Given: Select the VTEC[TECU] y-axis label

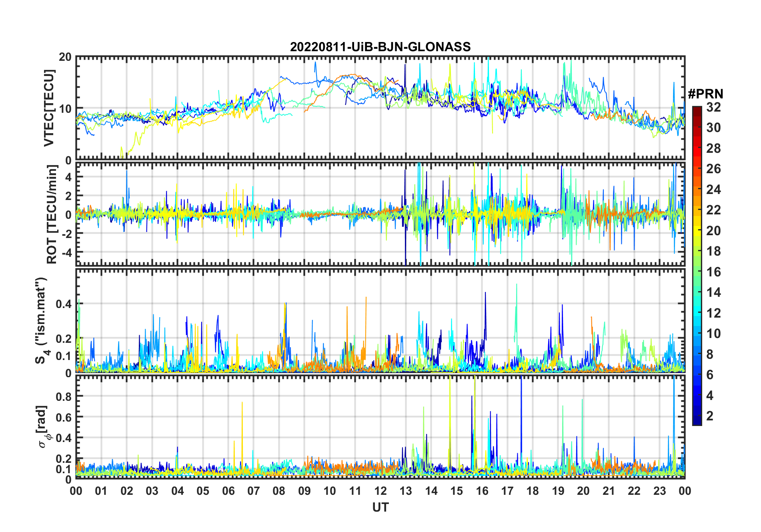Looking at the screenshot, I should (x=49, y=108).
